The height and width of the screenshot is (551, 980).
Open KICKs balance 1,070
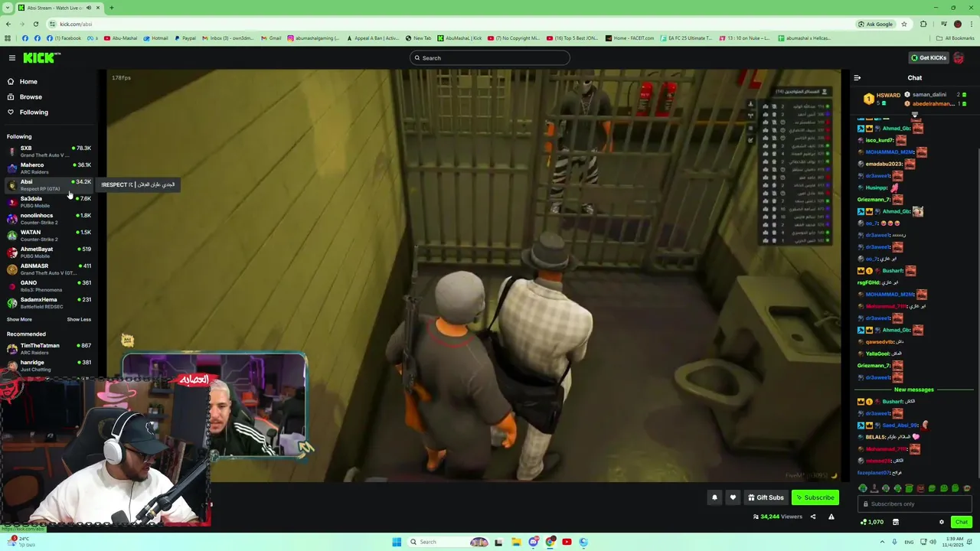[871, 522]
